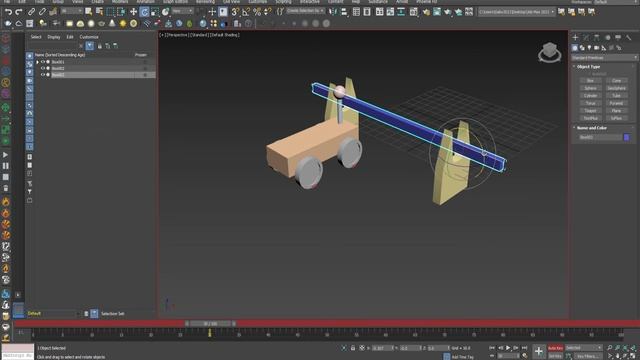Open Scene Explorer Display menu
640x360 pixels.
[x=53, y=37]
